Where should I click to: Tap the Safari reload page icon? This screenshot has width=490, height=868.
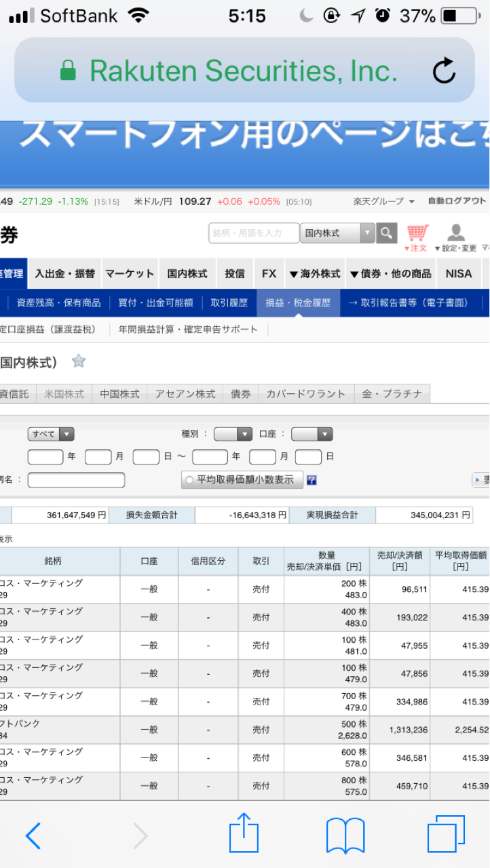444,71
